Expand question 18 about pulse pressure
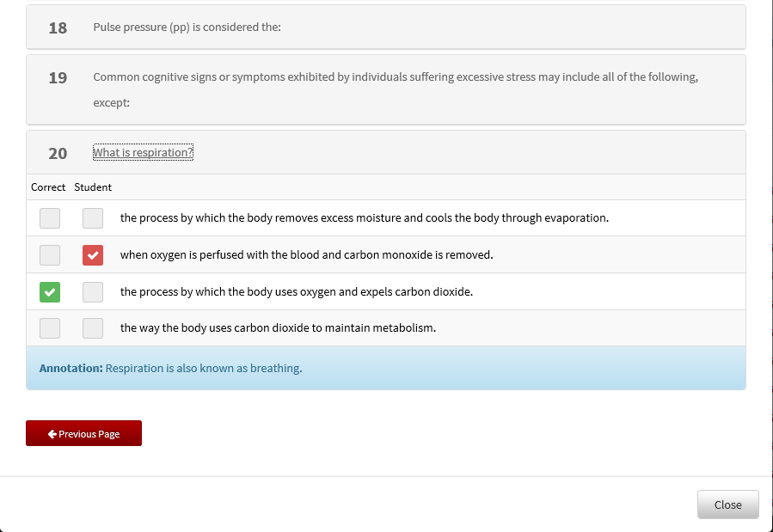The height and width of the screenshot is (532, 773). 387,27
